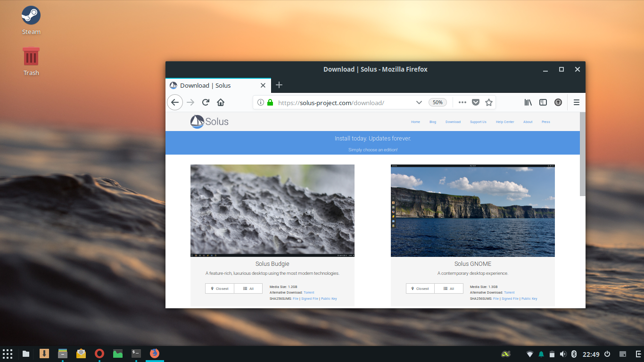Screen dimensions: 644x362
Task: Launch the download manager panel icon
Action: tap(44, 354)
